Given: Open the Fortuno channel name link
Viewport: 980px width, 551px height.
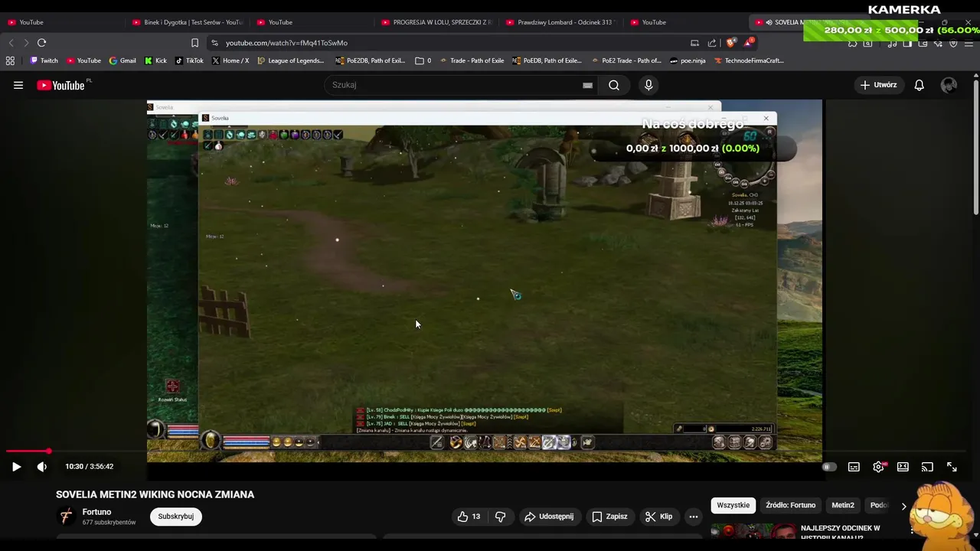Looking at the screenshot, I should click(x=96, y=512).
